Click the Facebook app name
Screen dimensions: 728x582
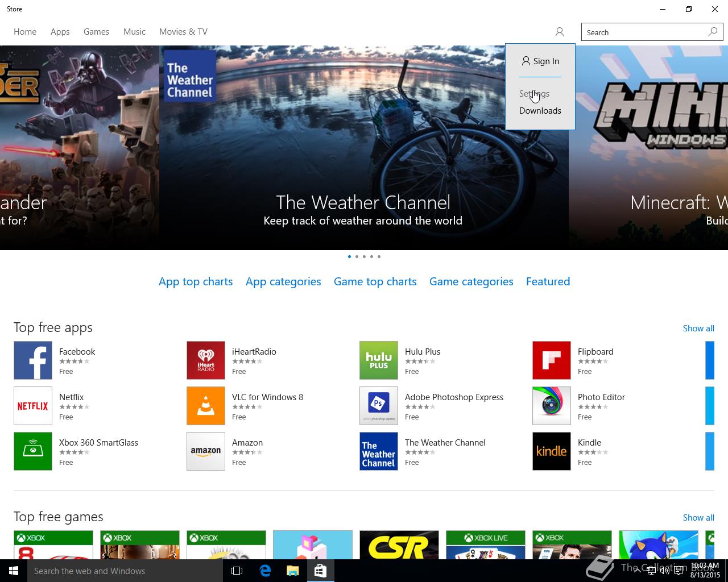tap(77, 352)
